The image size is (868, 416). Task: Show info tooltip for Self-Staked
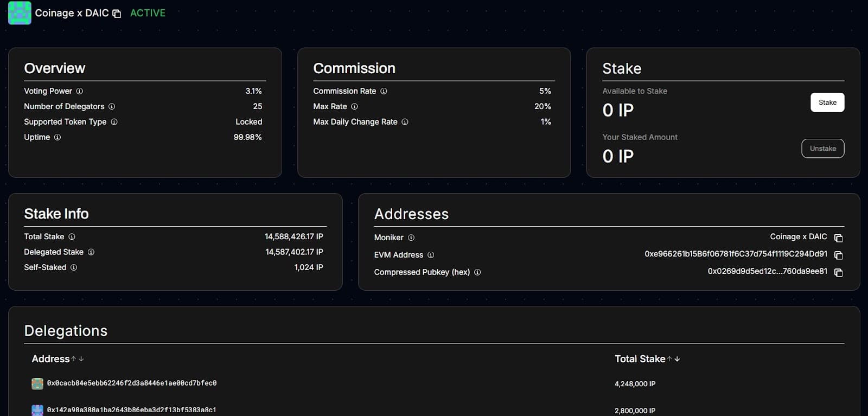pos(74,267)
